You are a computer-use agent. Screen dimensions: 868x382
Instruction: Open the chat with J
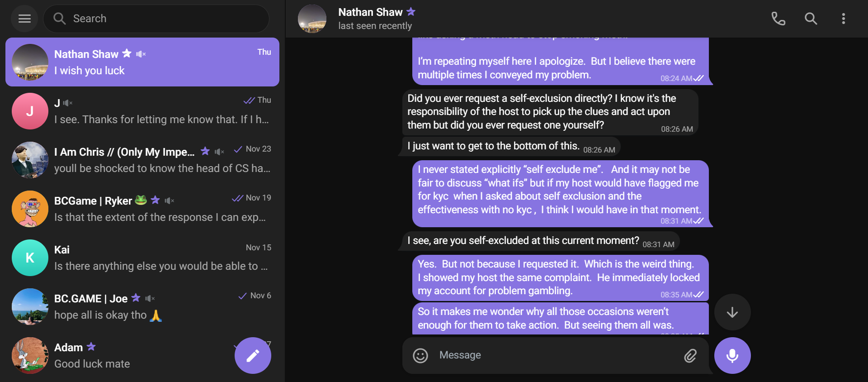(x=142, y=111)
